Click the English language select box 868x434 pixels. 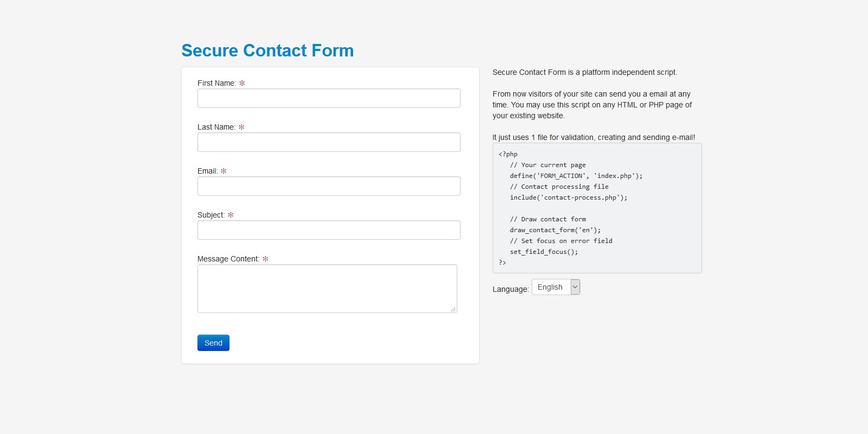click(551, 287)
